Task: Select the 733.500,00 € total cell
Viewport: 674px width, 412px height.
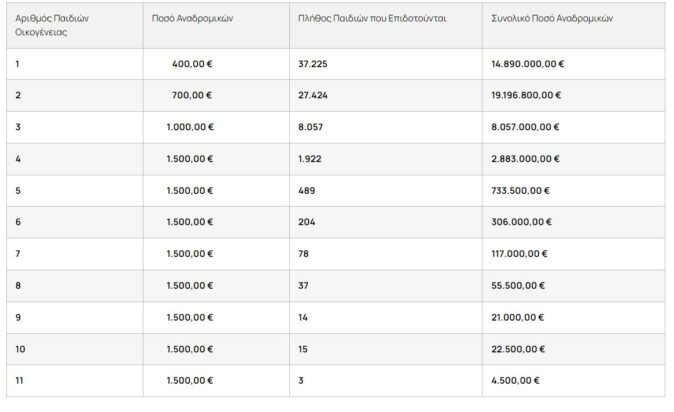Action: tap(521, 190)
